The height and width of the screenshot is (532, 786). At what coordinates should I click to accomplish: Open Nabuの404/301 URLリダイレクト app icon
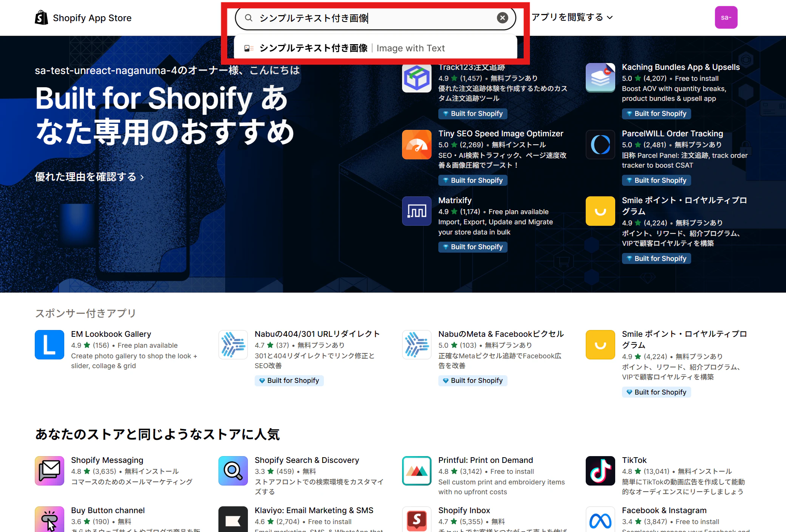[x=233, y=345]
